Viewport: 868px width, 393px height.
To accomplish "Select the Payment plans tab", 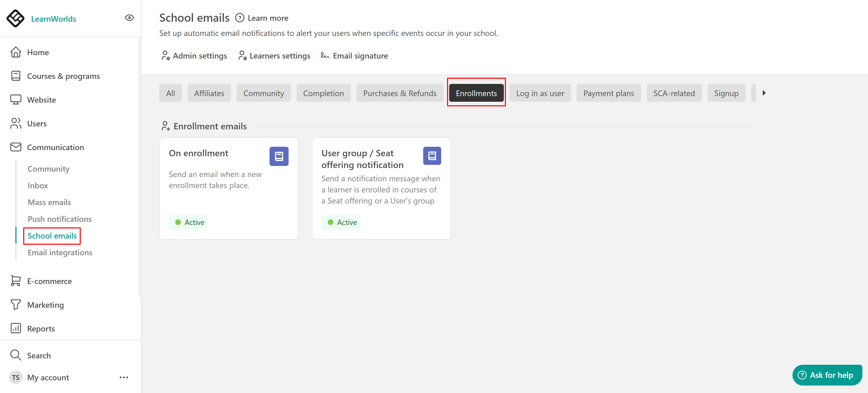I will [x=608, y=93].
